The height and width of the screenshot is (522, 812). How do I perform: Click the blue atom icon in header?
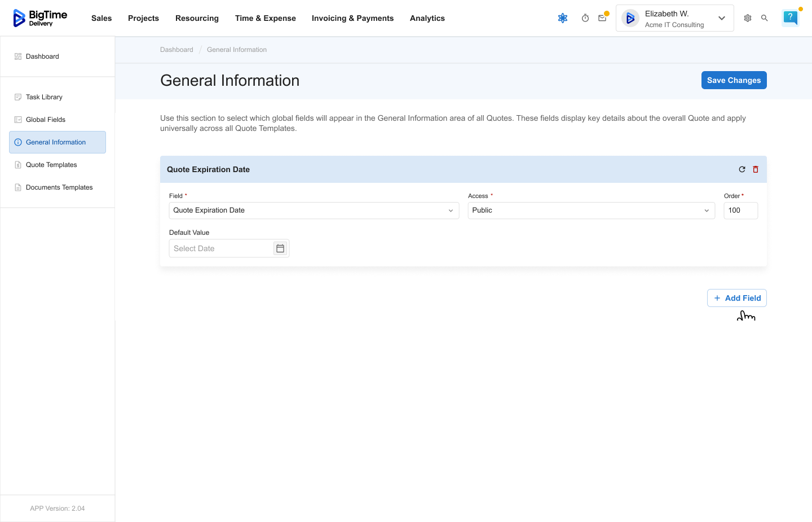563,18
